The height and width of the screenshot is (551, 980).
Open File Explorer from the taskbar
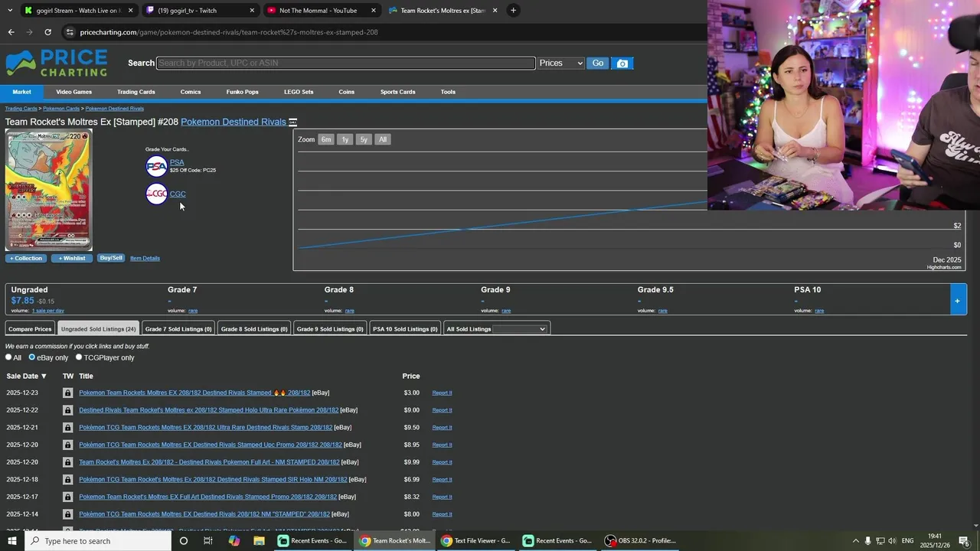tap(259, 541)
